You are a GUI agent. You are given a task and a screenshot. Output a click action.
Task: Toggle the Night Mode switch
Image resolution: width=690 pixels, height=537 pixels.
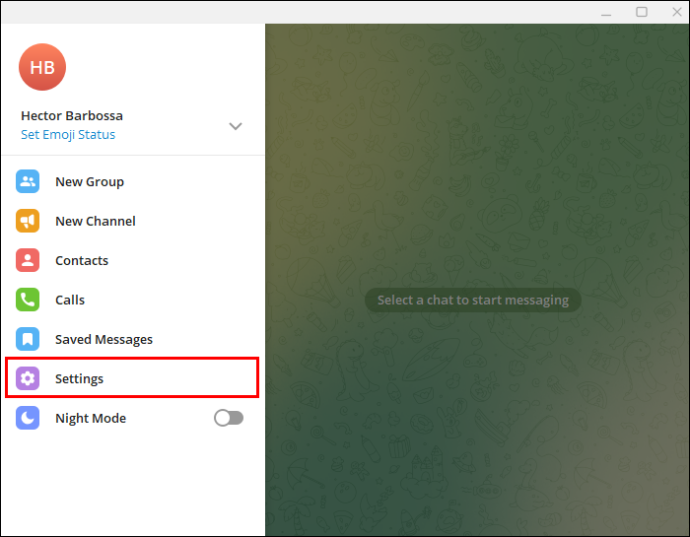(229, 418)
